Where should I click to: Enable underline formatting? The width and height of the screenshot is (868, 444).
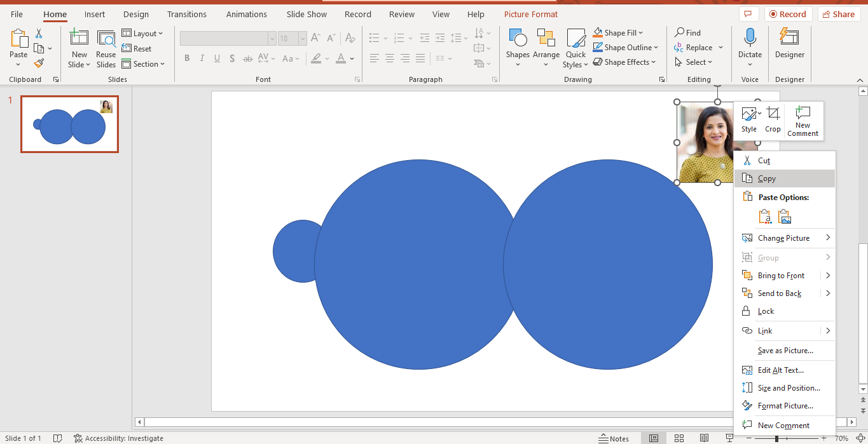[217, 58]
